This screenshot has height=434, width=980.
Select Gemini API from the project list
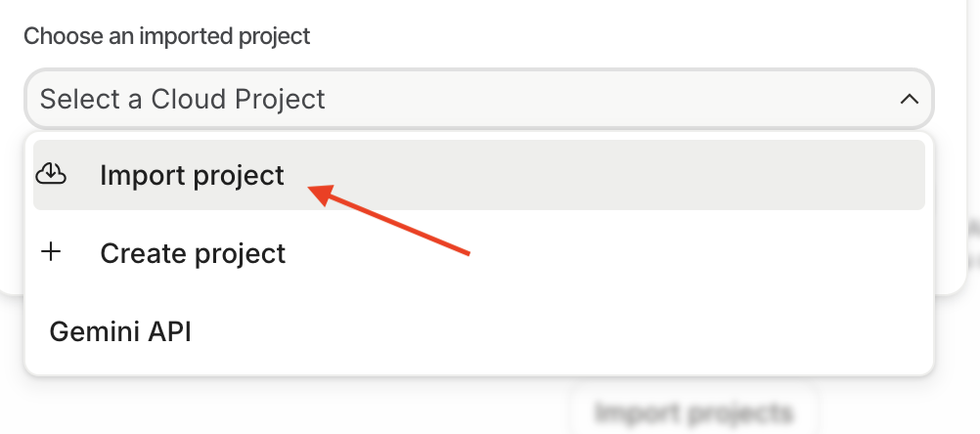(x=120, y=331)
